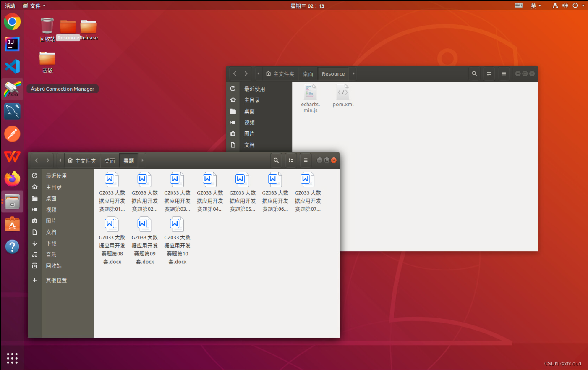Launch Postman from the dock
This screenshot has width=588, height=370.
tap(12, 134)
